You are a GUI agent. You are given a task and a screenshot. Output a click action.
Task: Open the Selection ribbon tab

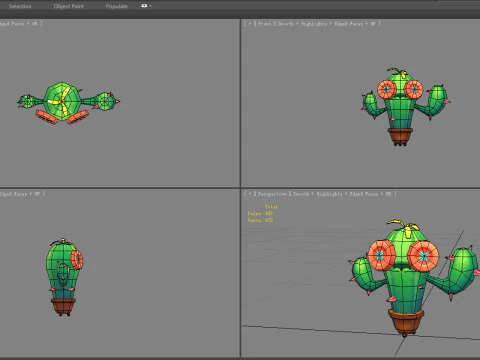point(20,6)
